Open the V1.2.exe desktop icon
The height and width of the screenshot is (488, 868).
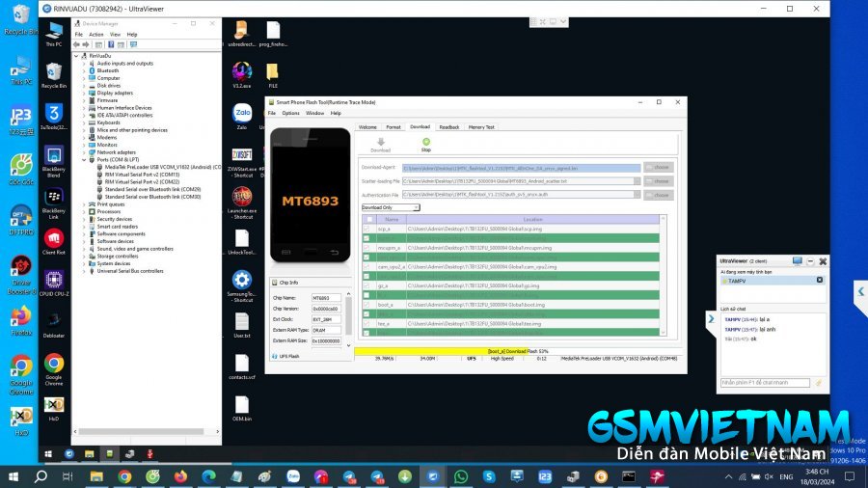242,74
